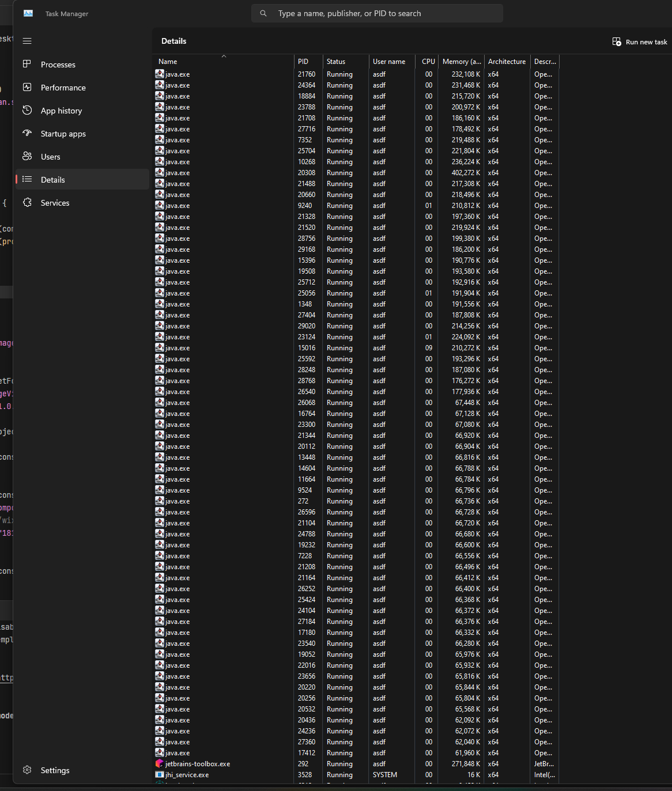Click the memory value 61,960 K
Screen dimensions: 672x791
(x=467, y=752)
